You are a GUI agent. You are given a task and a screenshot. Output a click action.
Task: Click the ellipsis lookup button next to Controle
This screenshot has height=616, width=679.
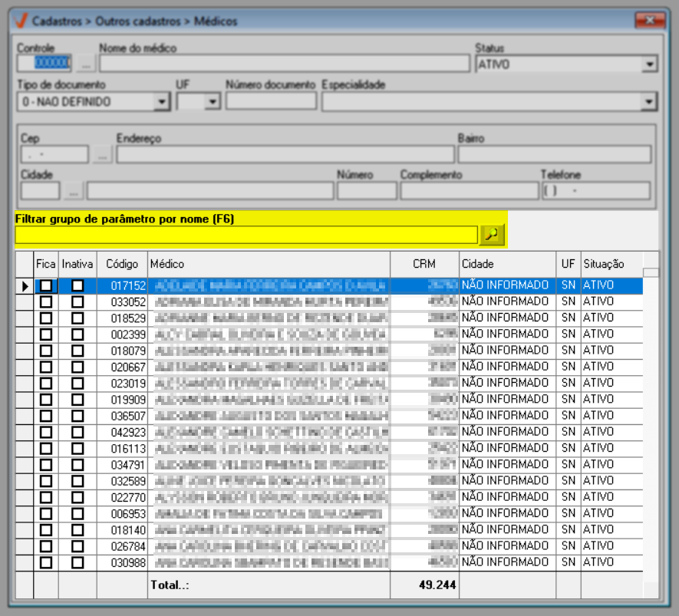pos(86,63)
